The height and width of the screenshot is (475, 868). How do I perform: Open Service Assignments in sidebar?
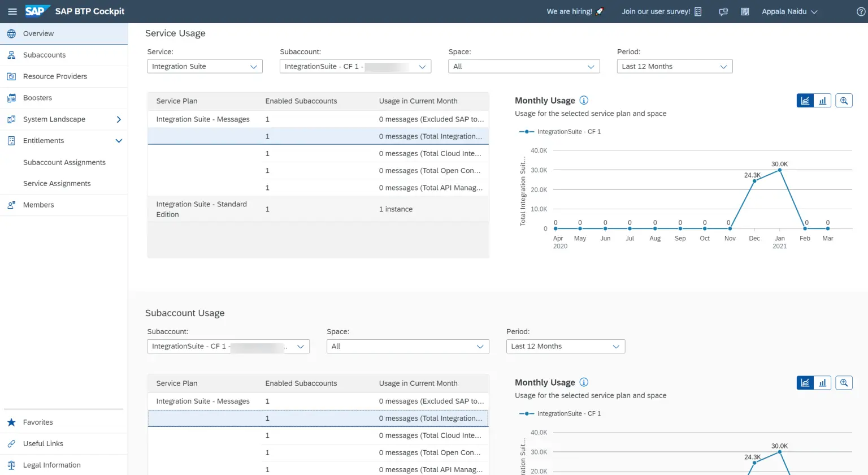(x=64, y=184)
